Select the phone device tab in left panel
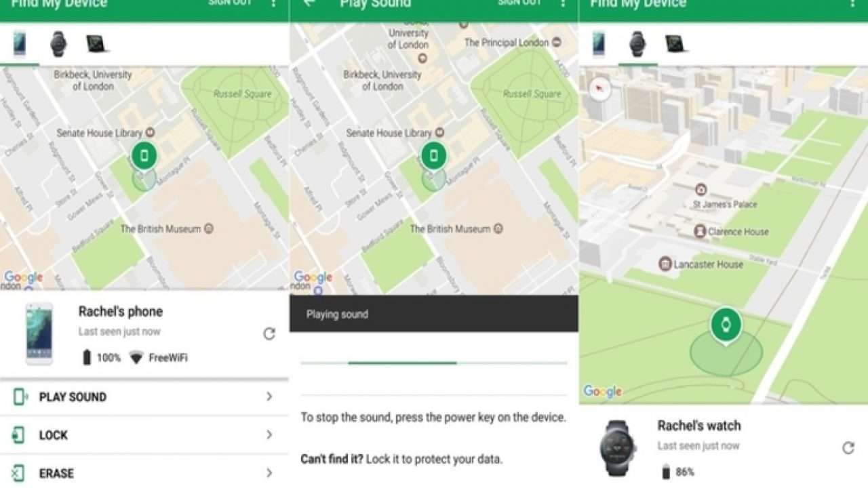The image size is (868, 488). 20,44
